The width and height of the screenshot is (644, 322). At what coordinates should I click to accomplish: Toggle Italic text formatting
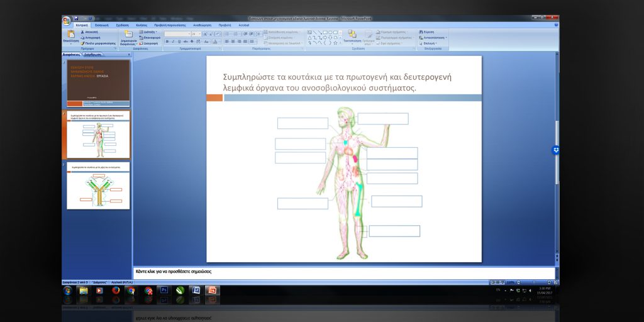pyautogui.click(x=173, y=42)
